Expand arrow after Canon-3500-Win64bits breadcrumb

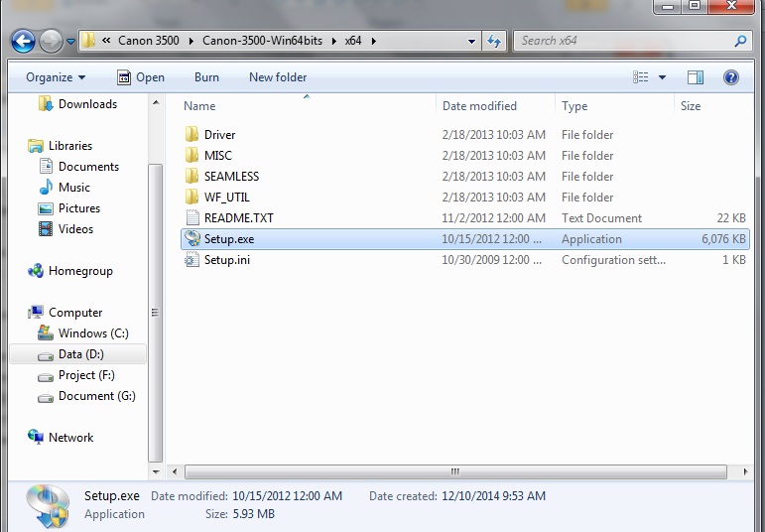coord(333,41)
